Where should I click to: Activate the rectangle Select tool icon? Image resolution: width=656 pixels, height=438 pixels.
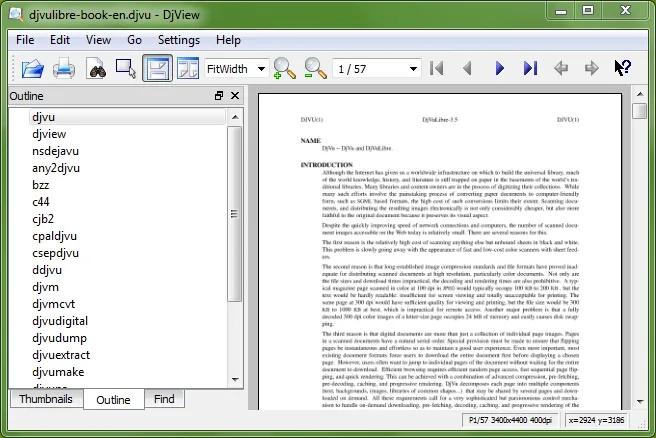(126, 68)
